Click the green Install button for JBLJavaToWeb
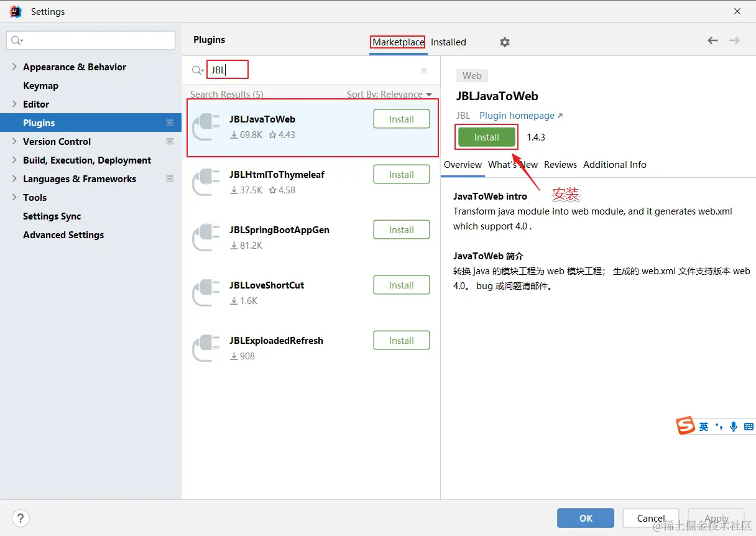The image size is (756, 536). tap(487, 137)
